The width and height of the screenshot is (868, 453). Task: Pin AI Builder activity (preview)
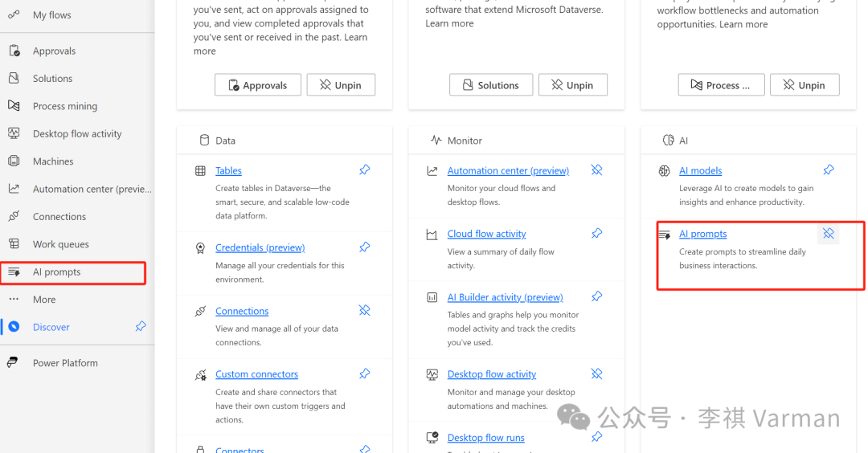[596, 296]
